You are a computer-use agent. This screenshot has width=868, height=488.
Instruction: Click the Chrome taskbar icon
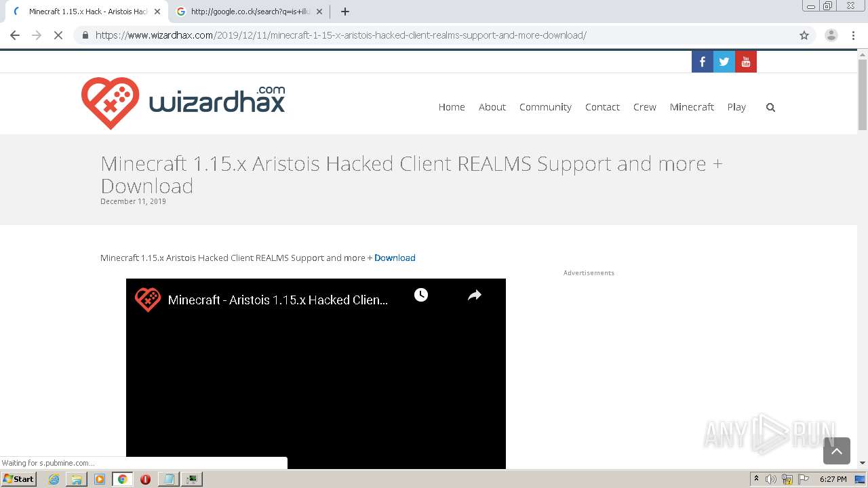(x=123, y=479)
